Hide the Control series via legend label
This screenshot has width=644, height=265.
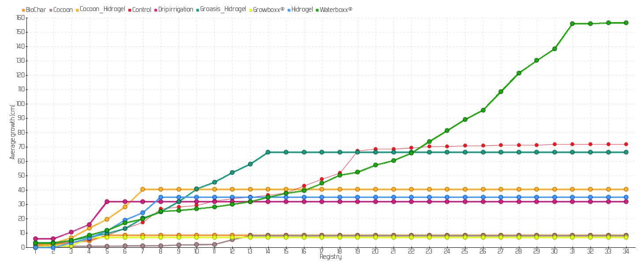[141, 10]
